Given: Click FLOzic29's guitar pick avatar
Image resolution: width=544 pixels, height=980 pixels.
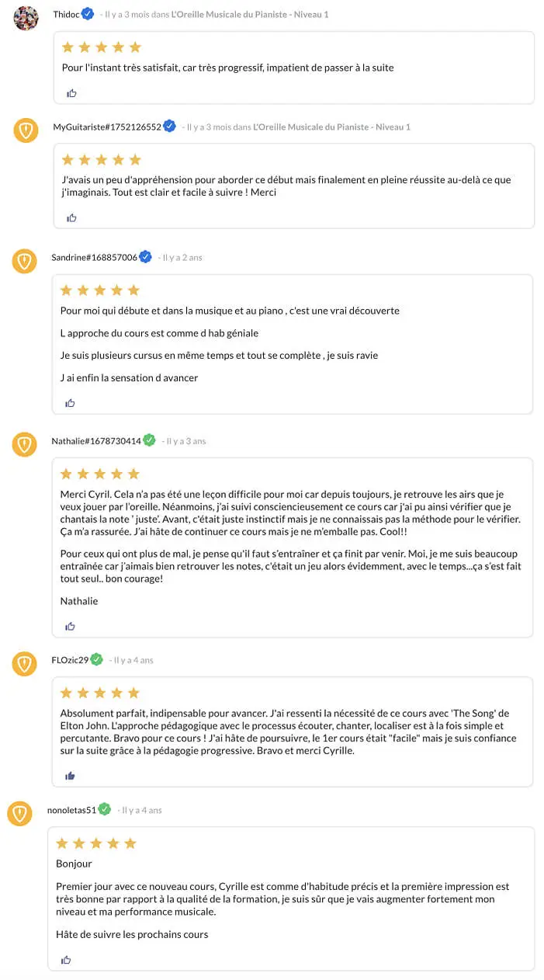Looking at the screenshot, I should [x=25, y=664].
